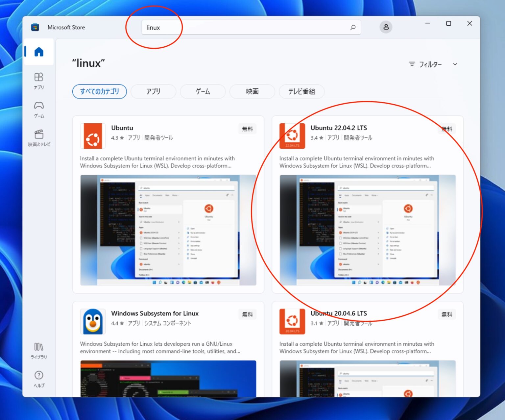The height and width of the screenshot is (420, 505).
Task: Select the テレビ番組 category filter
Action: pyautogui.click(x=301, y=91)
